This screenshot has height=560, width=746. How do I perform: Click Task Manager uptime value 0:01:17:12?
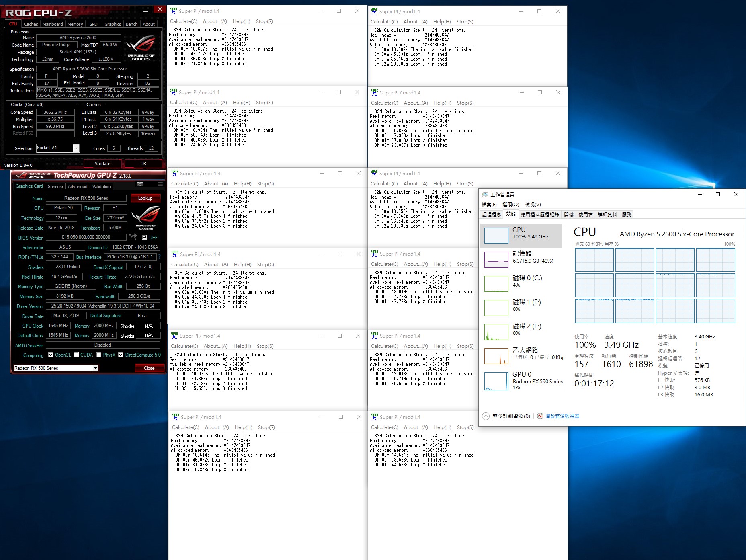[x=594, y=384]
